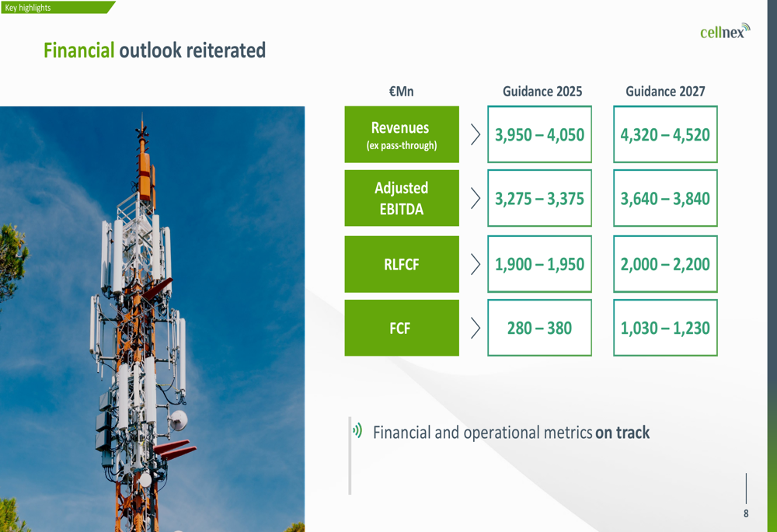Select the 2,000 – 2,200 RLFCF box
The height and width of the screenshot is (532, 777).
(x=666, y=264)
